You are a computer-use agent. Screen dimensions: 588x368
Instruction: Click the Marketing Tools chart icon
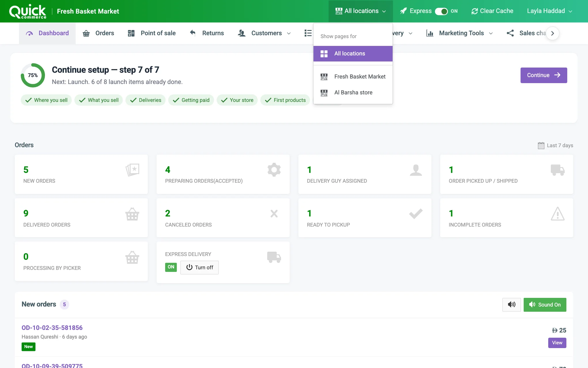pos(430,33)
